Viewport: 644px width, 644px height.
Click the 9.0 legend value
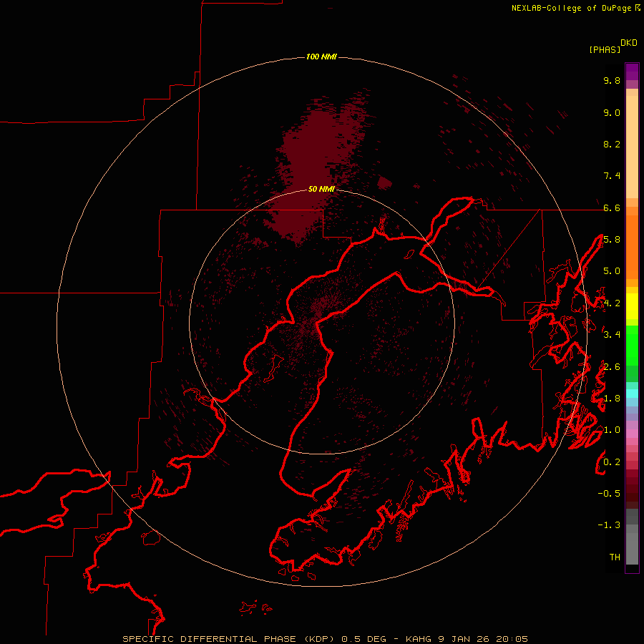click(612, 112)
